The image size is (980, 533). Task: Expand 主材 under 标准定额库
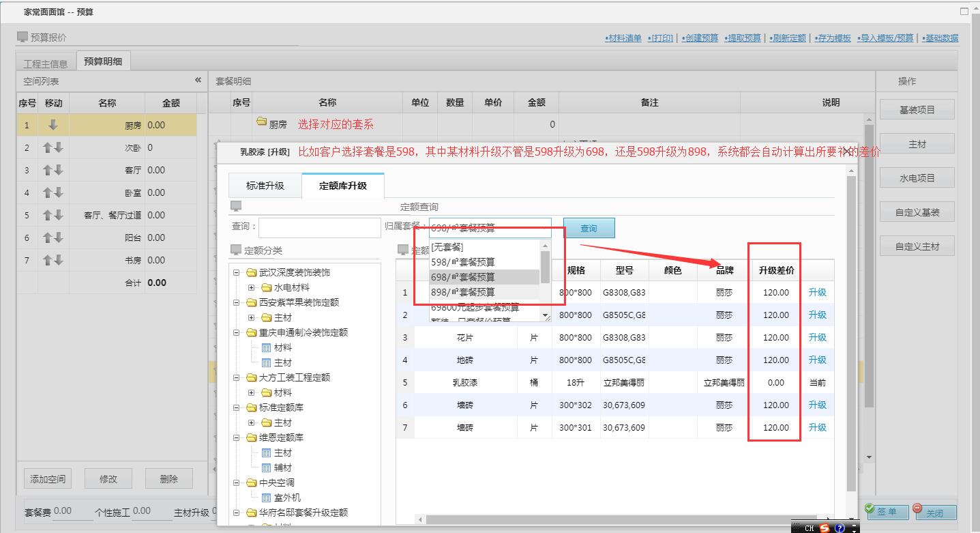pyautogui.click(x=251, y=423)
